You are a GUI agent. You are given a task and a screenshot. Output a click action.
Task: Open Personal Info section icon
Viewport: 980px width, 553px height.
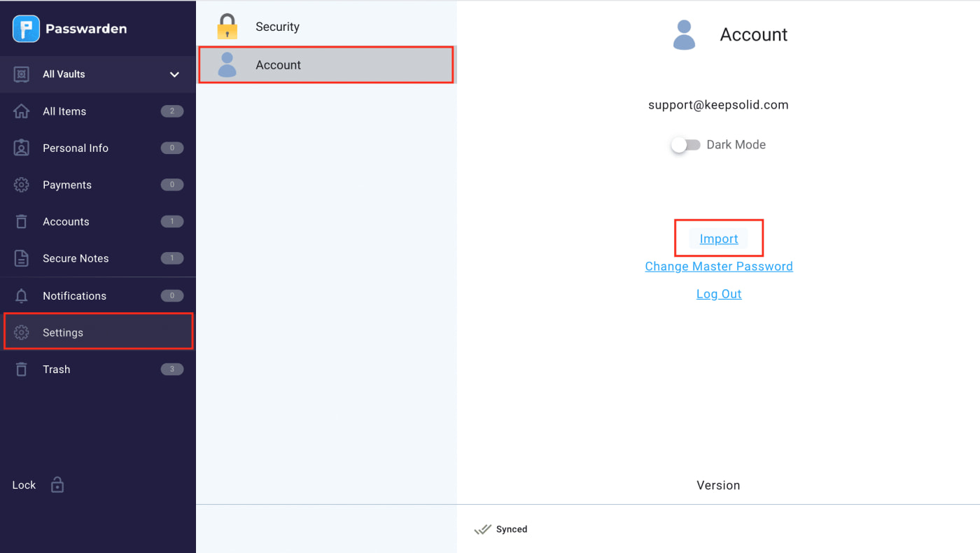tap(21, 148)
